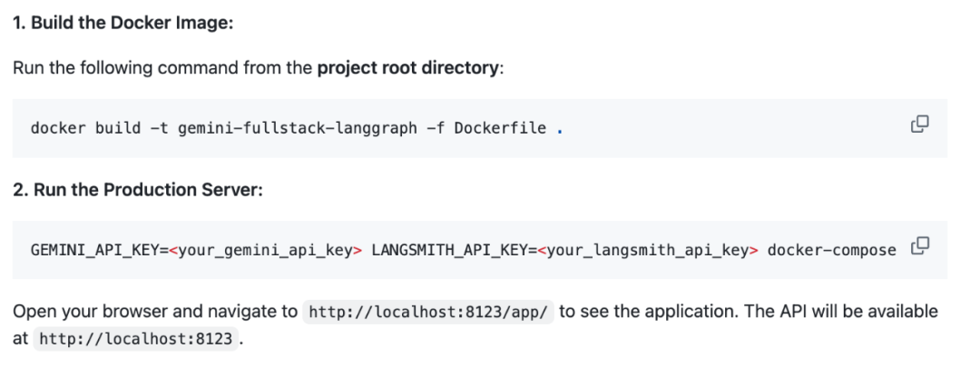Click the docker-compose word in second block
The width and height of the screenshot is (980, 368).
point(832,251)
